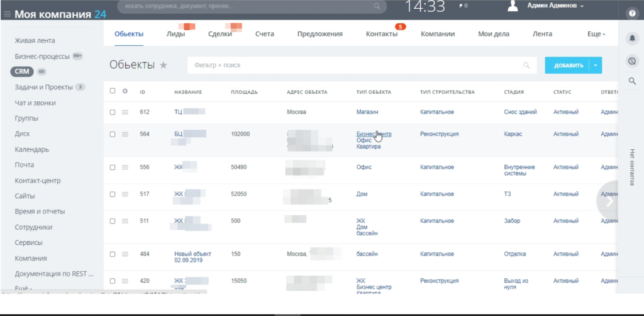Screen dimensions: 644x316
Task: Open Документация по REST sidebar item
Action: 54,274
